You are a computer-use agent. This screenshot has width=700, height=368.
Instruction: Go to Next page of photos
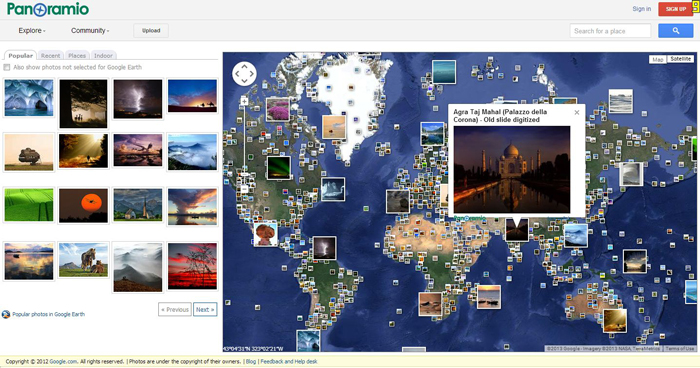tap(205, 309)
